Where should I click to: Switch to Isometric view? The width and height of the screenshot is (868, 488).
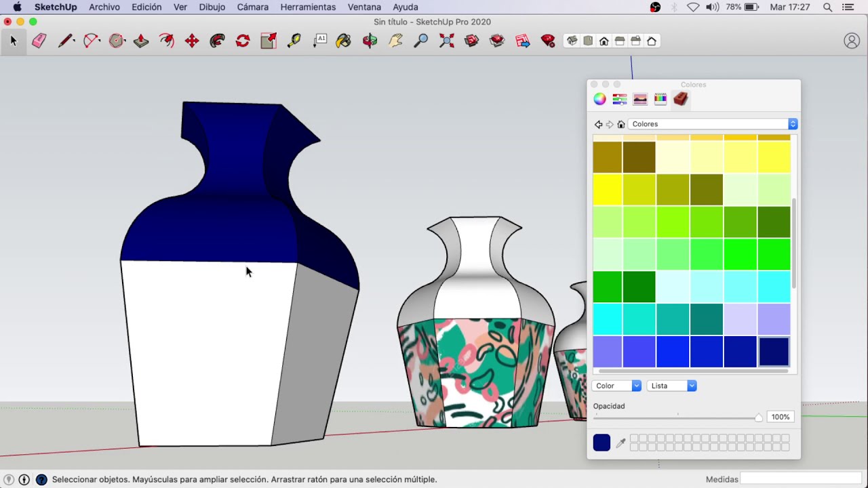[572, 41]
